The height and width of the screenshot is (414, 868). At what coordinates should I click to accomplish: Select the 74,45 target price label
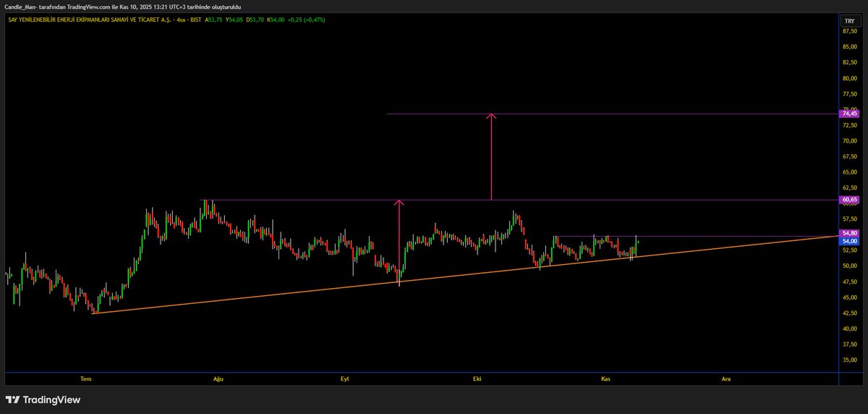coord(849,114)
